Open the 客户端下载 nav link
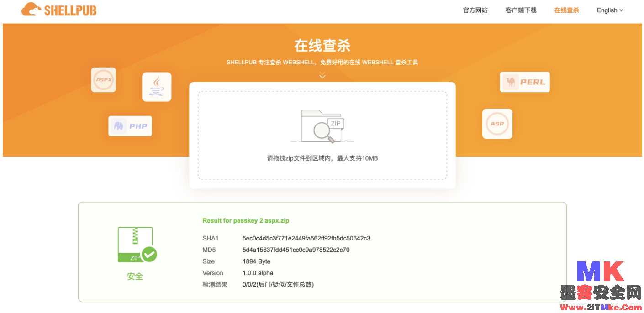The image size is (644, 313). [521, 10]
